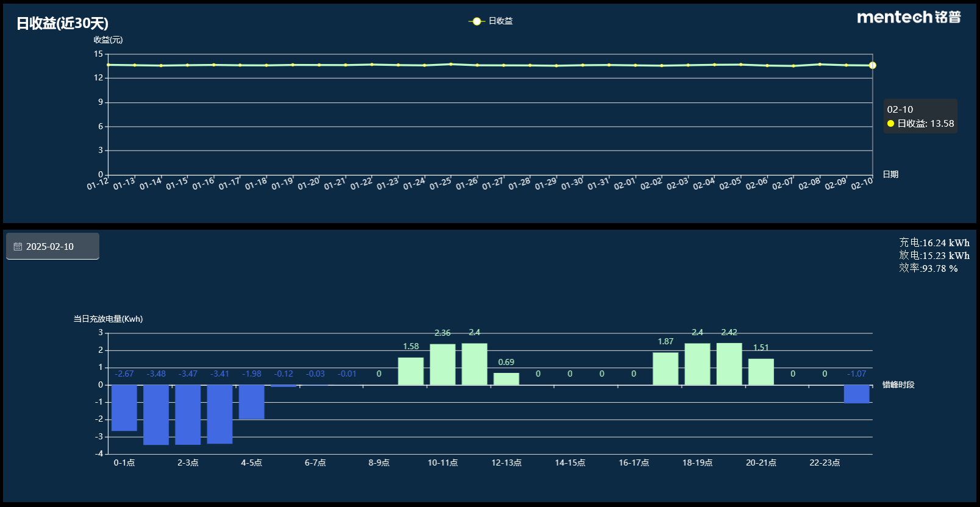Click the 效率 93.78 % statistic text
Viewport: 980px width, 507px height.
click(x=928, y=269)
